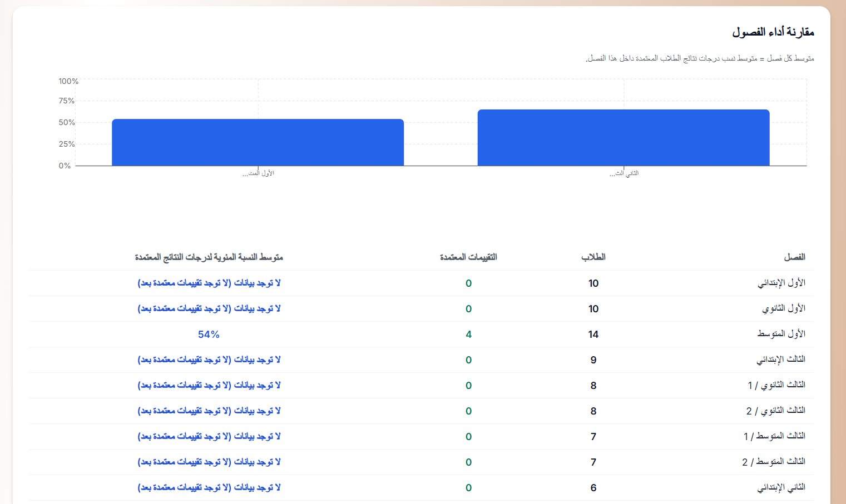Click لا توجد بيانات for الأول الثانوي
Viewport: 846px width, 504px height.
(x=210, y=308)
